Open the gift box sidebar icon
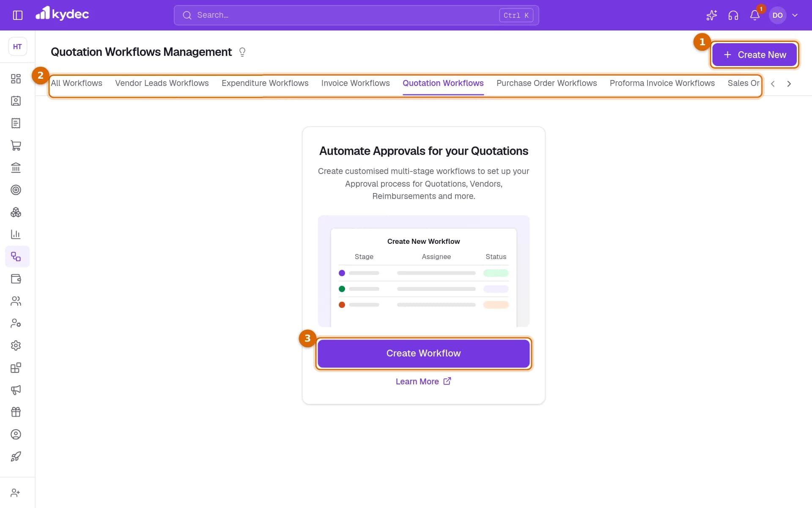Screen dimensions: 812x508 [16, 412]
